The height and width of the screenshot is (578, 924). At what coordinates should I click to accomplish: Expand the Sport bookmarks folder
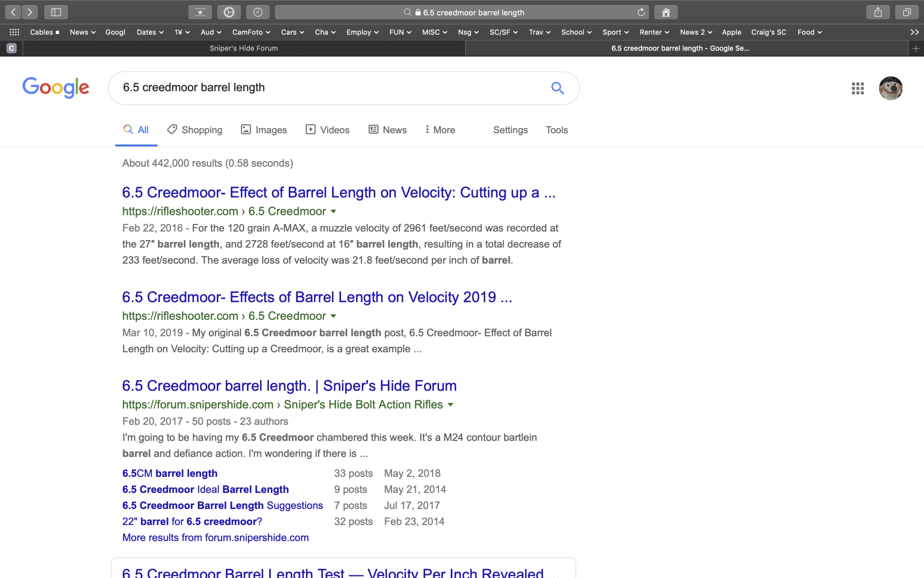615,32
